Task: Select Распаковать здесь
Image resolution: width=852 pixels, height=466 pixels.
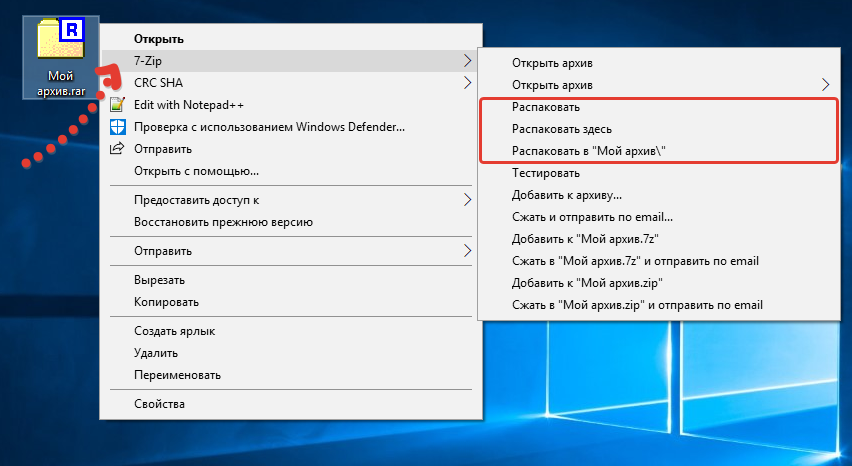Action: [659, 129]
